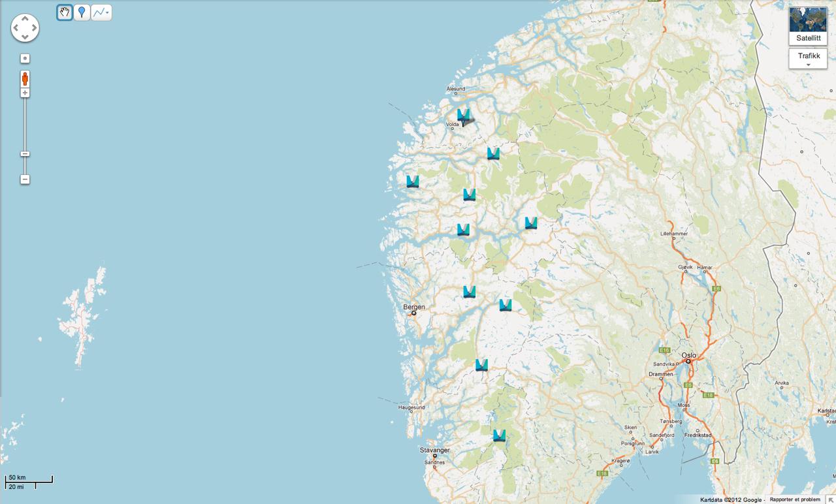This screenshot has height=504, width=836.
Task: Click the map marker next to Volda
Action: click(x=464, y=117)
